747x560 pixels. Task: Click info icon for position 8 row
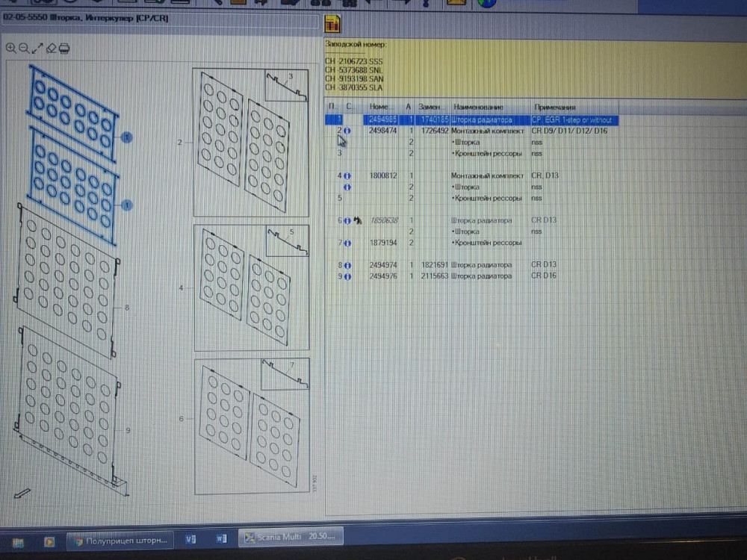[x=348, y=265]
